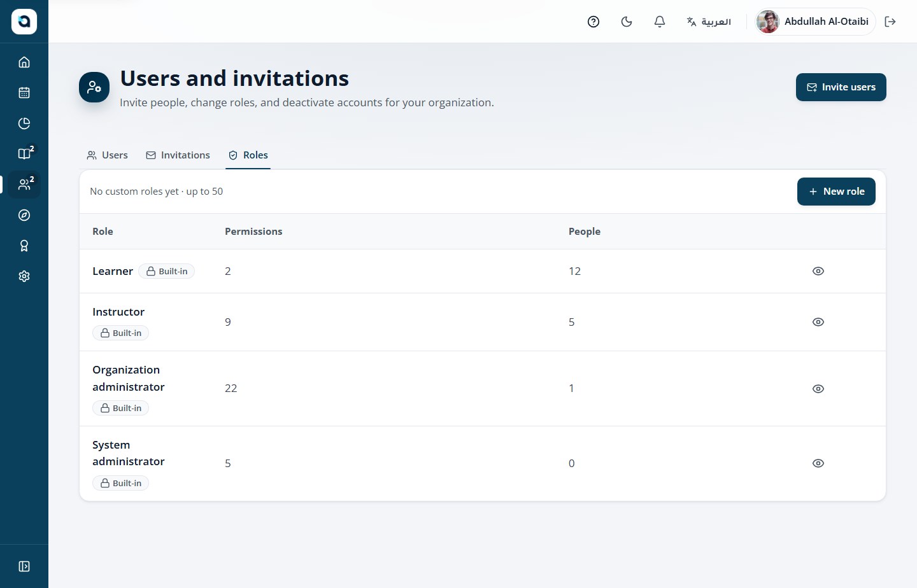Click the Instructor role name
The width and height of the screenshot is (917, 588).
point(118,312)
